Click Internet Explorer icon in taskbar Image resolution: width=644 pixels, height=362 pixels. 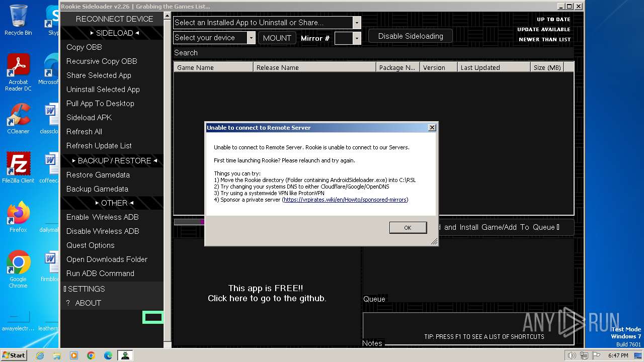click(40, 355)
